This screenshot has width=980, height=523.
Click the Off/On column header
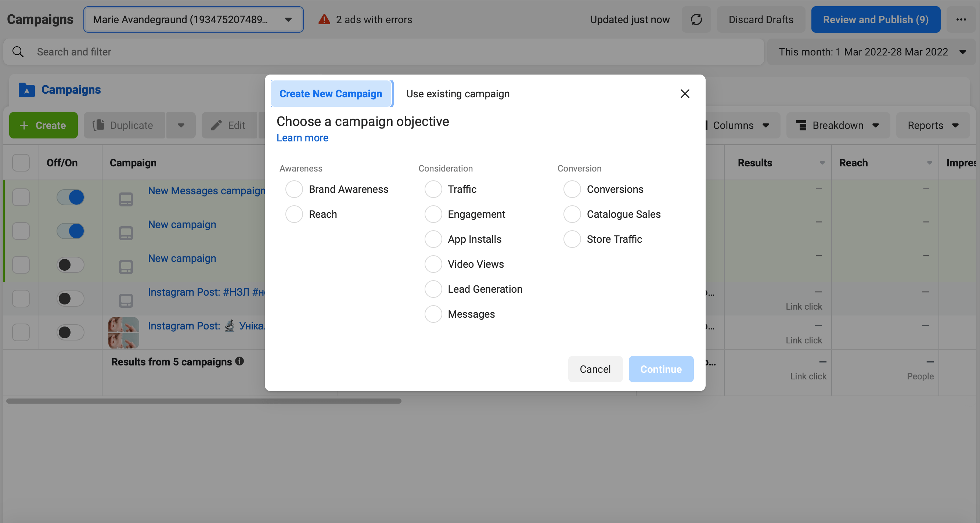(x=62, y=163)
